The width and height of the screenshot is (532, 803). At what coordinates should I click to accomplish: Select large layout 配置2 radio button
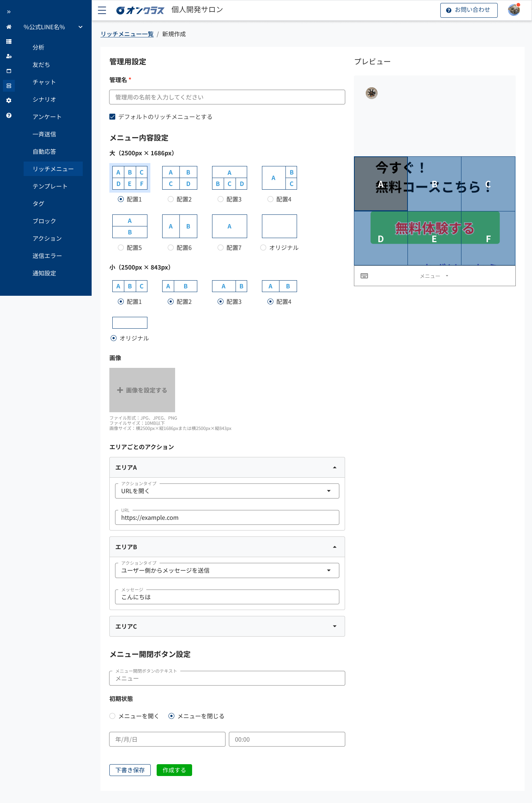pos(171,199)
